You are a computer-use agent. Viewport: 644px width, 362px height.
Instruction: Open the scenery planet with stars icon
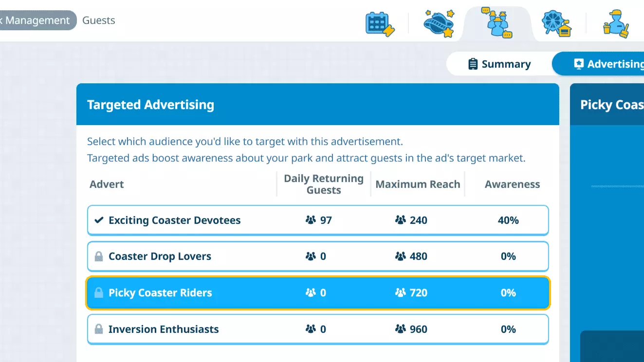pos(439,23)
